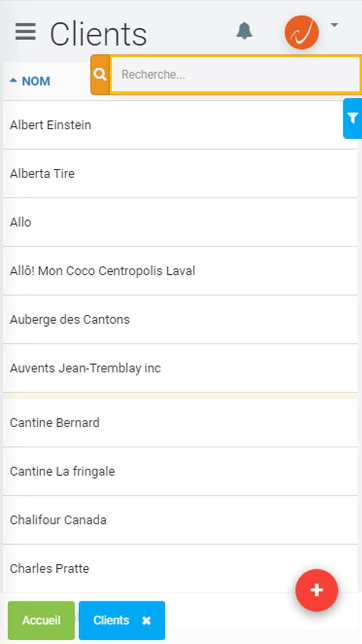The height and width of the screenshot is (644, 362).
Task: Close the Clients tab with the X icon
Action: tap(145, 620)
